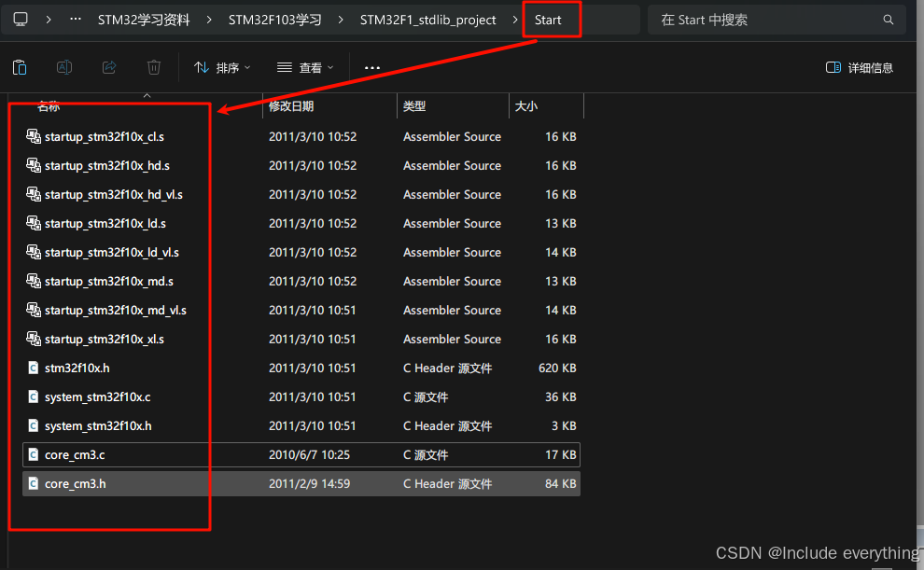Image resolution: width=924 pixels, height=570 pixels.
Task: Click the 84 KB size of core_cm3.h
Action: point(560,483)
